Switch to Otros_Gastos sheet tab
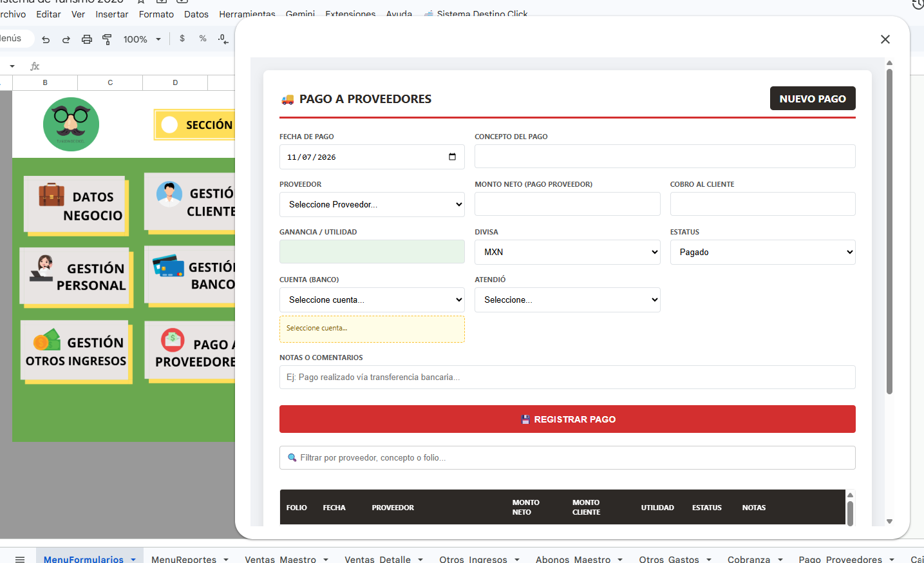Image resolution: width=924 pixels, height=563 pixels. 669,559
